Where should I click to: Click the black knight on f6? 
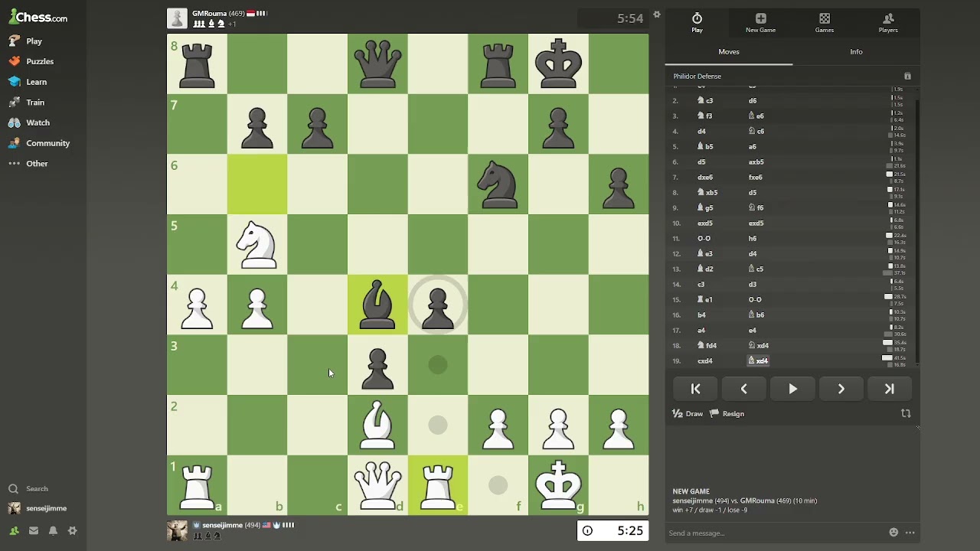[x=498, y=184]
